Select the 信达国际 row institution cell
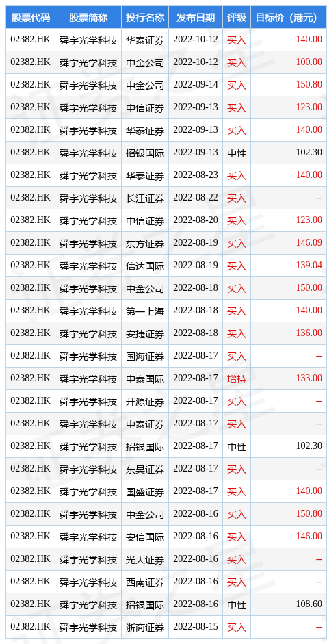Image resolution: width=327 pixels, height=644 pixels. 145,266
